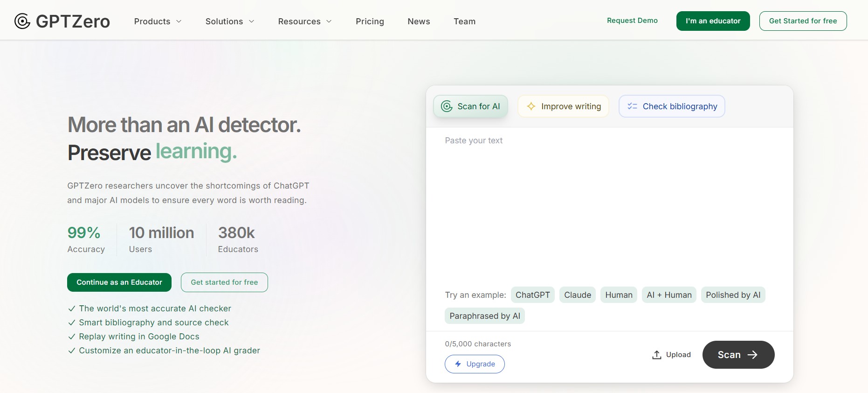Click "More than an AI detector." heading

click(x=184, y=125)
